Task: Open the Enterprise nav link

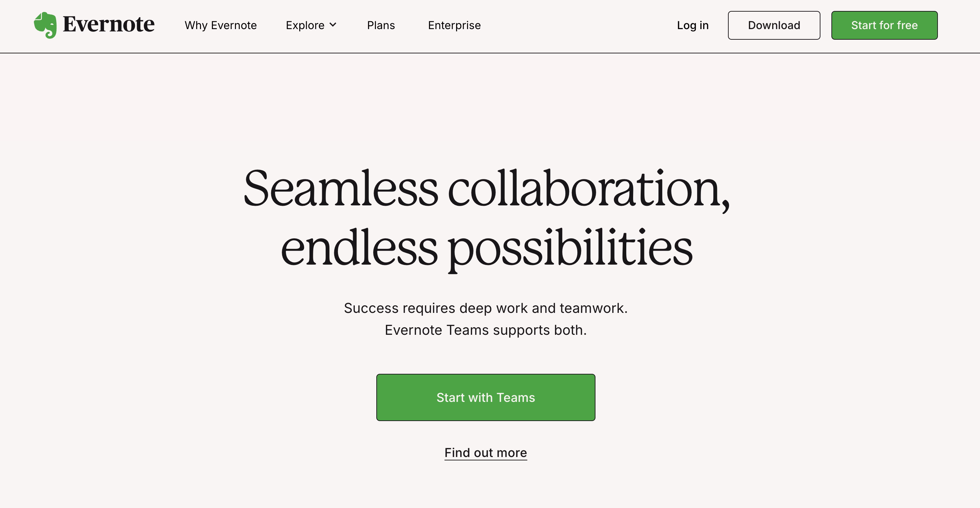Action: pos(454,25)
